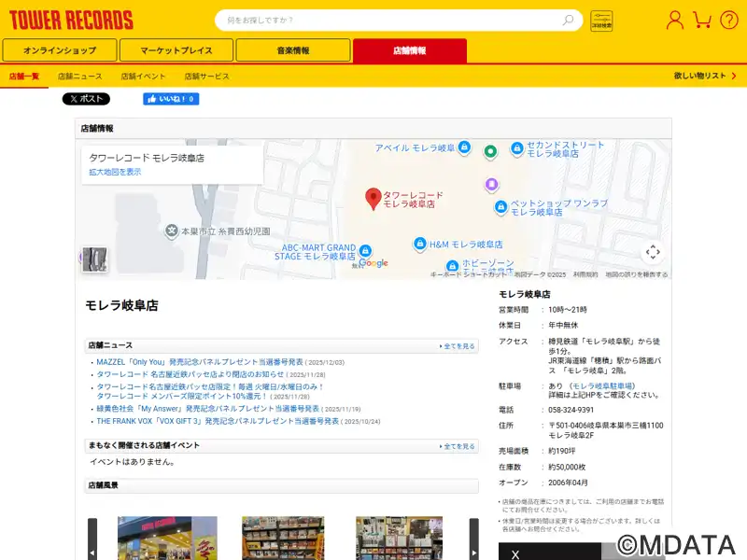Image resolution: width=747 pixels, height=560 pixels.
Task: Select the 店舗イベント submenu item
Action: click(143, 77)
